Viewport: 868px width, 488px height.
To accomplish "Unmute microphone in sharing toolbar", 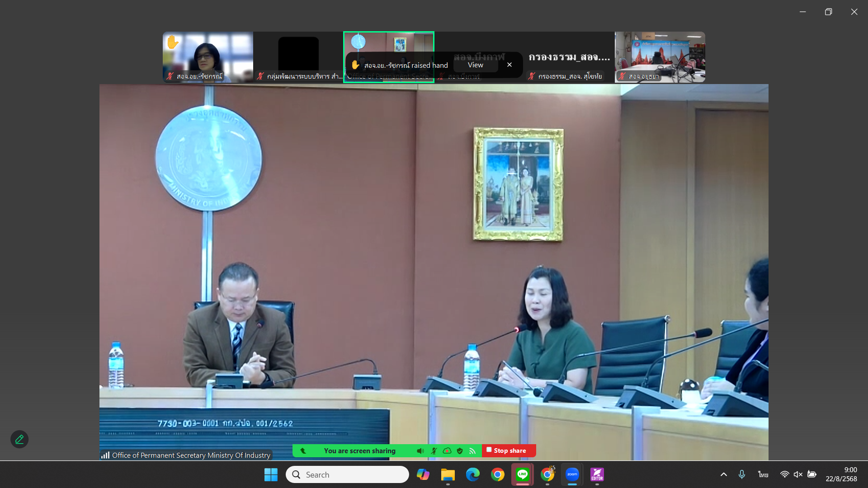I will coord(434,450).
